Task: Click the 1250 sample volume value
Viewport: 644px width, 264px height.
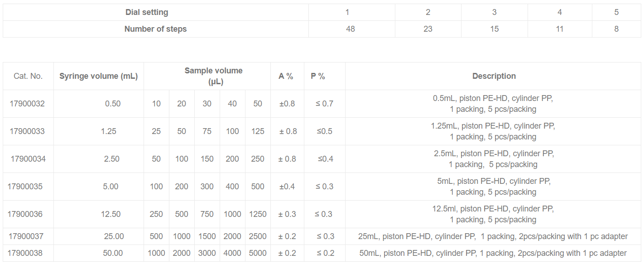Action: point(258,214)
